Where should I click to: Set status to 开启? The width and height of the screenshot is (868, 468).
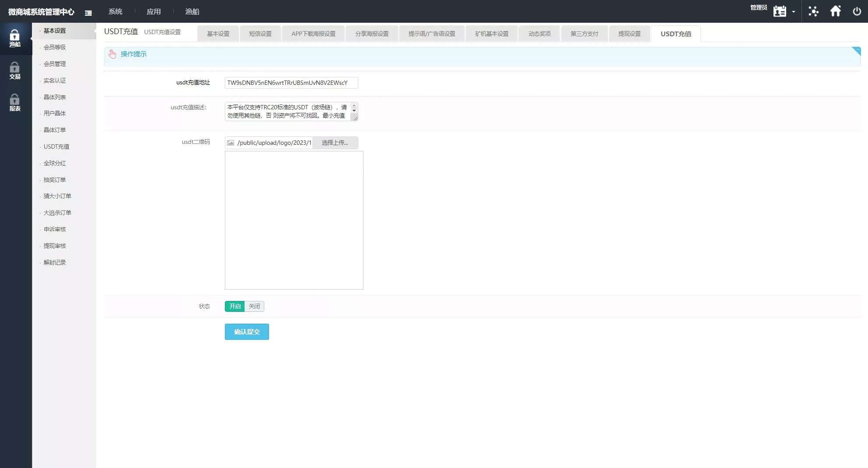pos(235,306)
